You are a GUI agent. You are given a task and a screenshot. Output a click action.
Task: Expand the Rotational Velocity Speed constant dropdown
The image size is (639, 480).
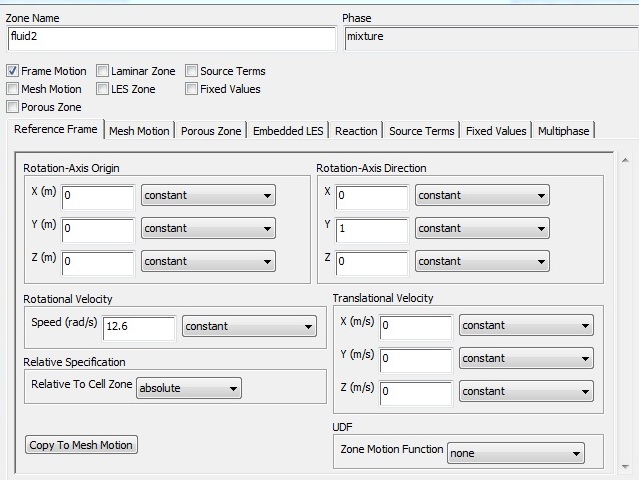[249, 326]
